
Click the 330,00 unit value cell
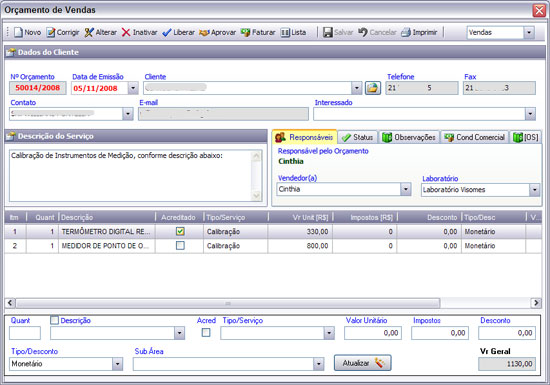point(300,232)
